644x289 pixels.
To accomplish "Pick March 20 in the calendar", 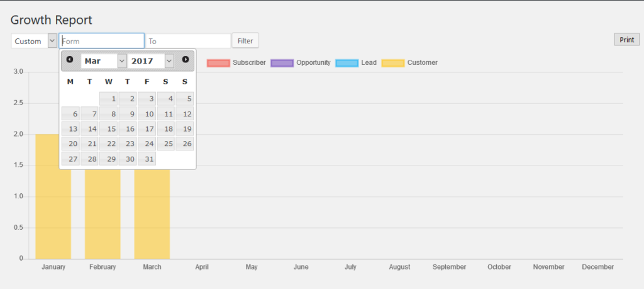I will click(71, 144).
